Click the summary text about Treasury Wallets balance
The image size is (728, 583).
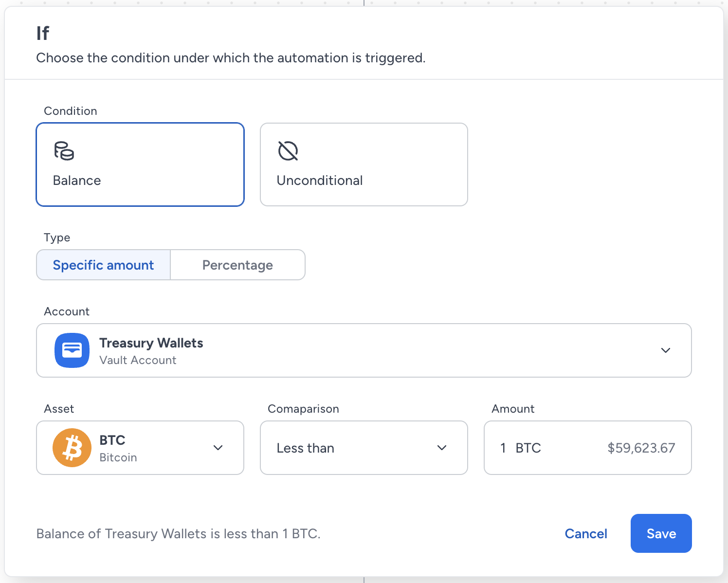point(179,534)
